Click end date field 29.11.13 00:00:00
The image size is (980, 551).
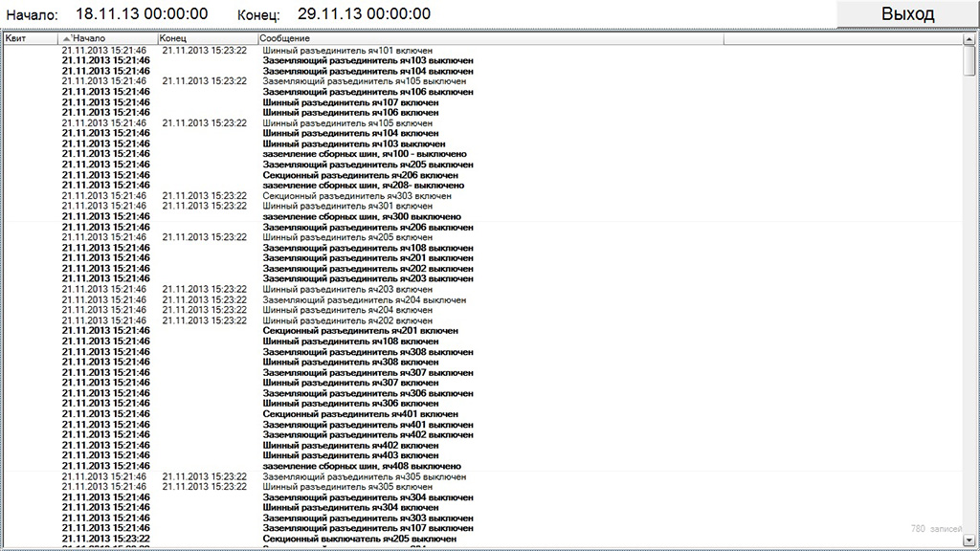364,13
